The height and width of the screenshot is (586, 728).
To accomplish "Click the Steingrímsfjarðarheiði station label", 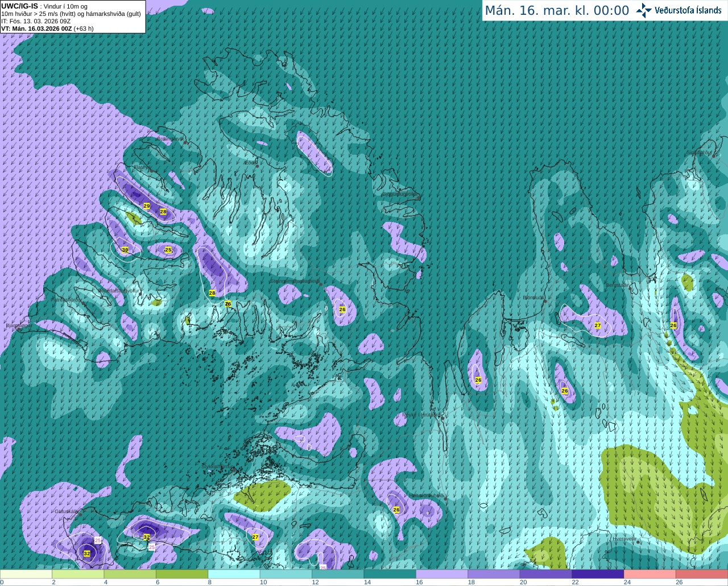I will (294, 280).
